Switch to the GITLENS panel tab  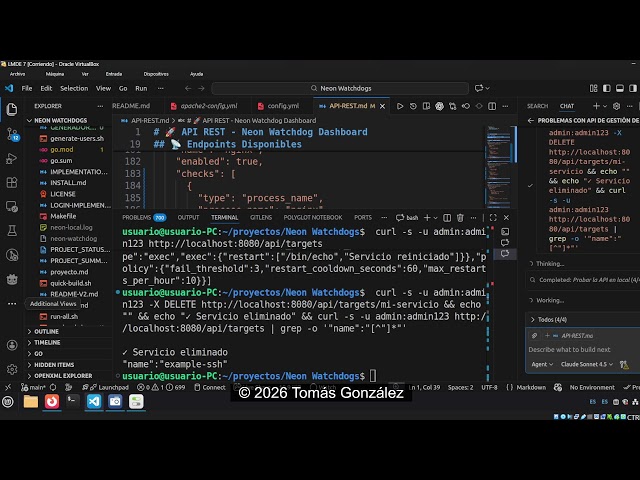click(x=261, y=218)
